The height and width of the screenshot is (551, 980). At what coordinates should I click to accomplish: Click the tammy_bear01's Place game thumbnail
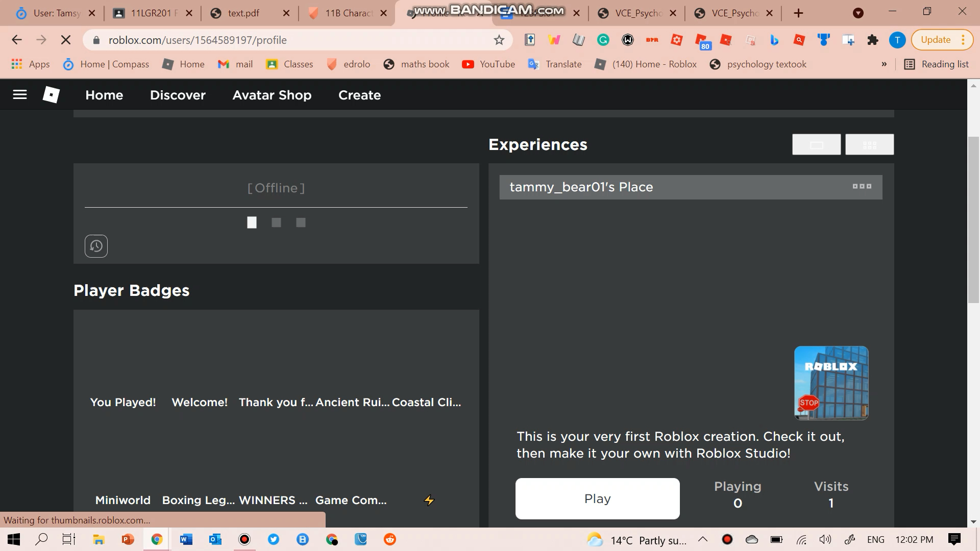tap(831, 382)
